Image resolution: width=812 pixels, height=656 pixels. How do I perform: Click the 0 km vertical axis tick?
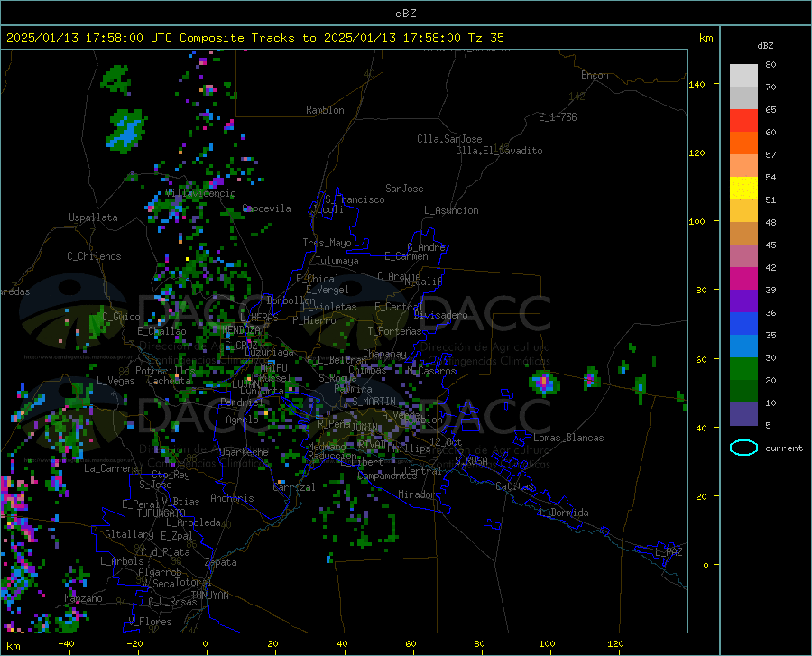[706, 565]
